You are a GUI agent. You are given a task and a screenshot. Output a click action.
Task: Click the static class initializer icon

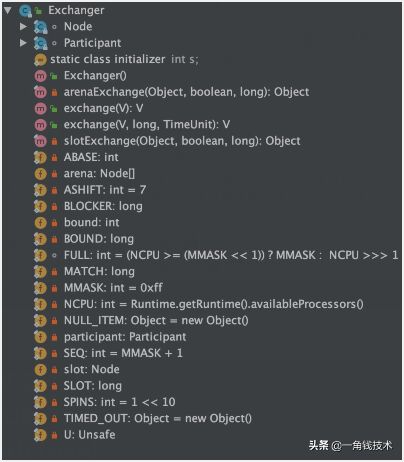40,59
